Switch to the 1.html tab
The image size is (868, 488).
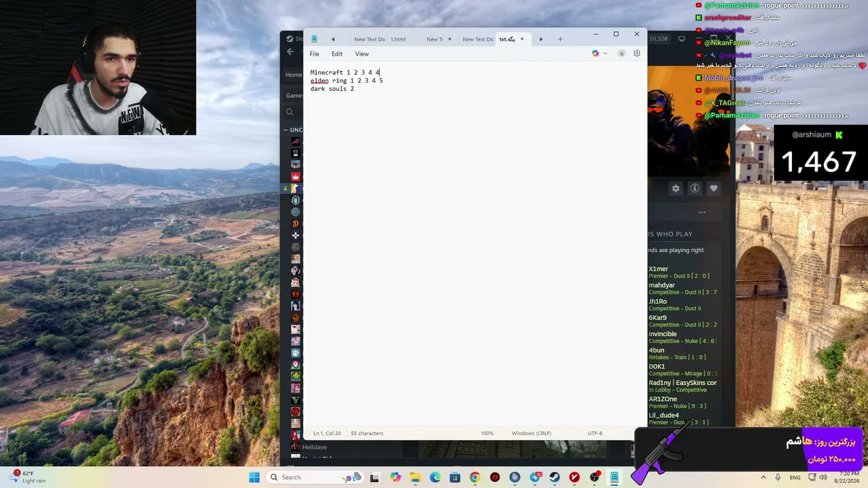click(398, 39)
